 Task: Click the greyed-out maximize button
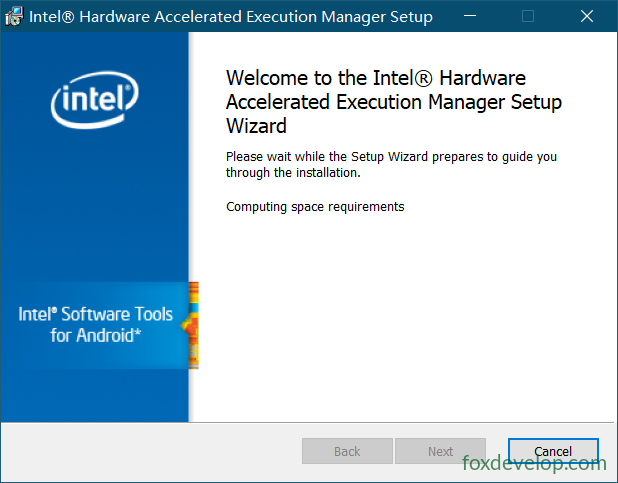528,16
